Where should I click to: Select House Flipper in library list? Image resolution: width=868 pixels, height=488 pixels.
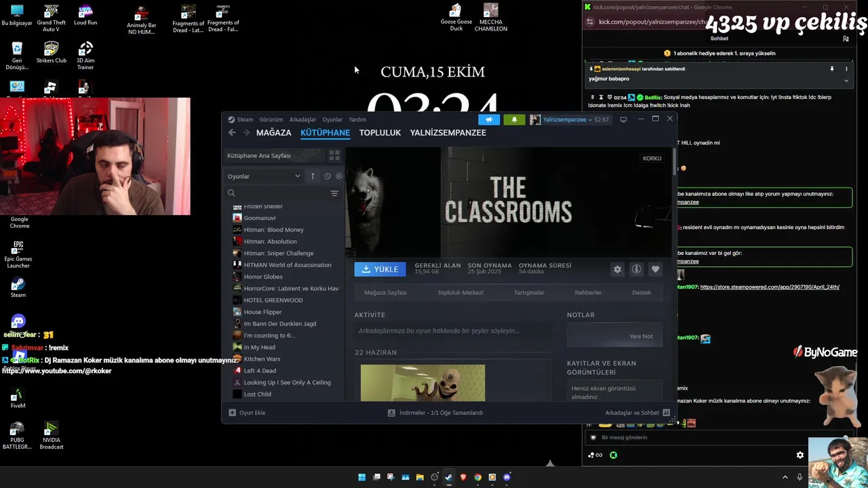[262, 312]
